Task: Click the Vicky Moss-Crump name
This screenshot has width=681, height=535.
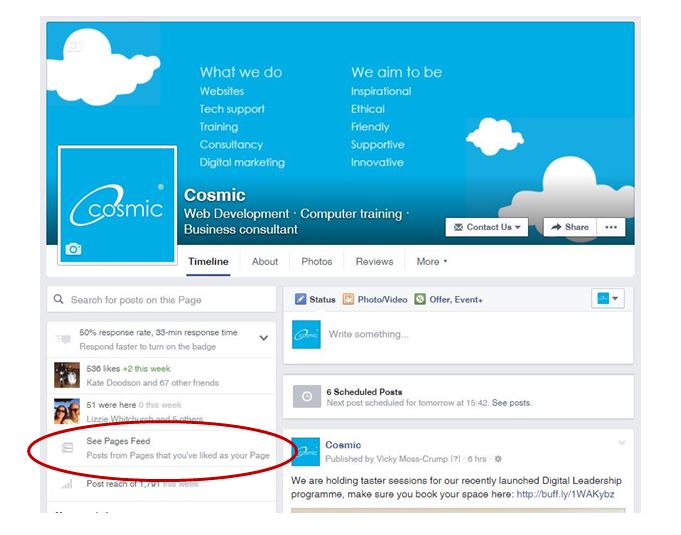Action: click(x=412, y=459)
